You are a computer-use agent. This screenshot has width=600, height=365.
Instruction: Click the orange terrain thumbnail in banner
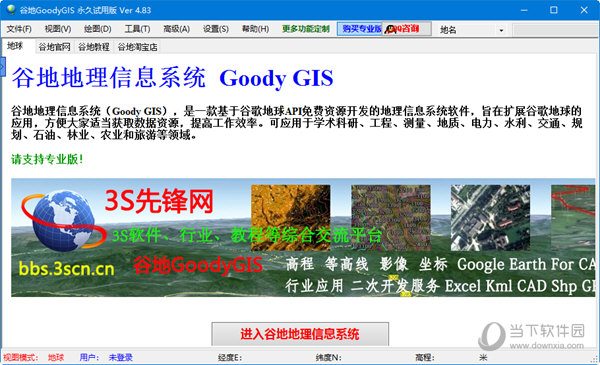(x=290, y=218)
